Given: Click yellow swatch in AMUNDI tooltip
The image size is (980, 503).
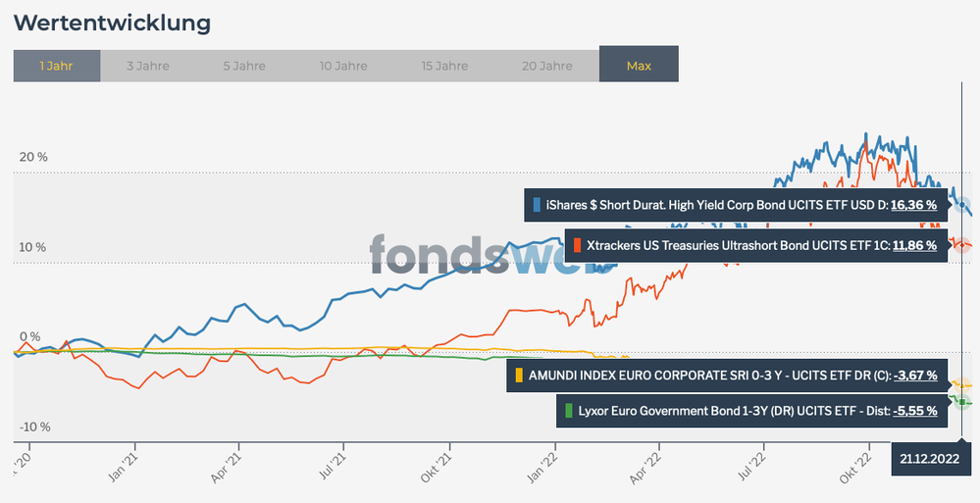Looking at the screenshot, I should [519, 376].
